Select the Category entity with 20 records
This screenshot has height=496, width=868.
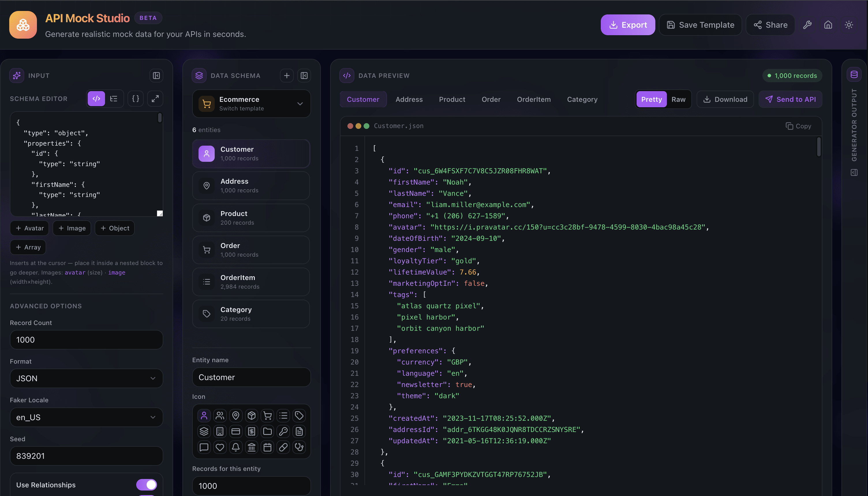pos(251,314)
